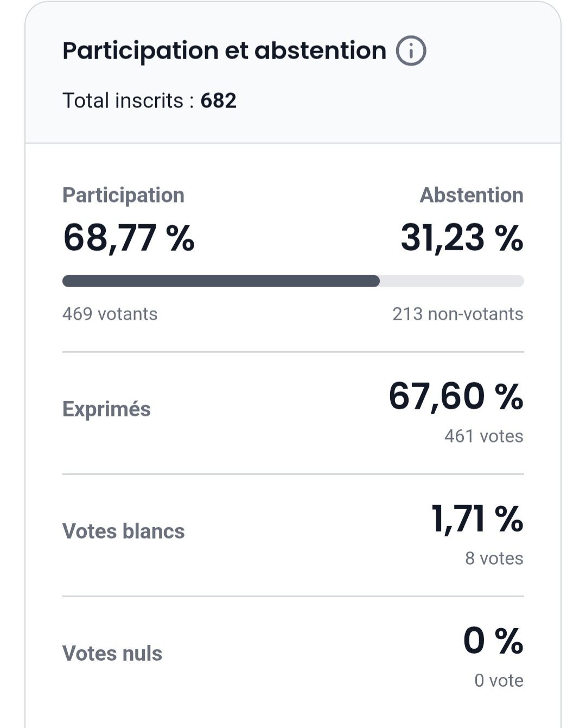
Task: Click the dark filled part of the participation bar
Action: (221, 281)
